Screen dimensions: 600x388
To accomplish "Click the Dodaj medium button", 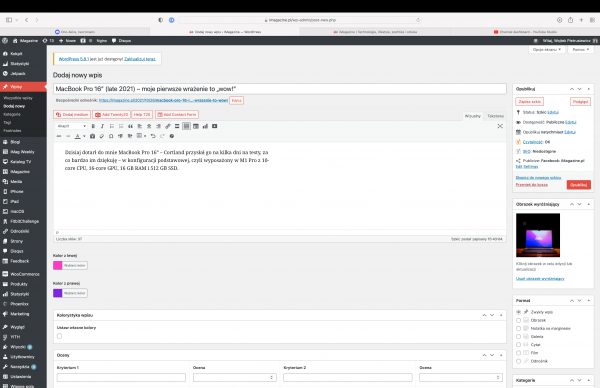I will pos(72,114).
